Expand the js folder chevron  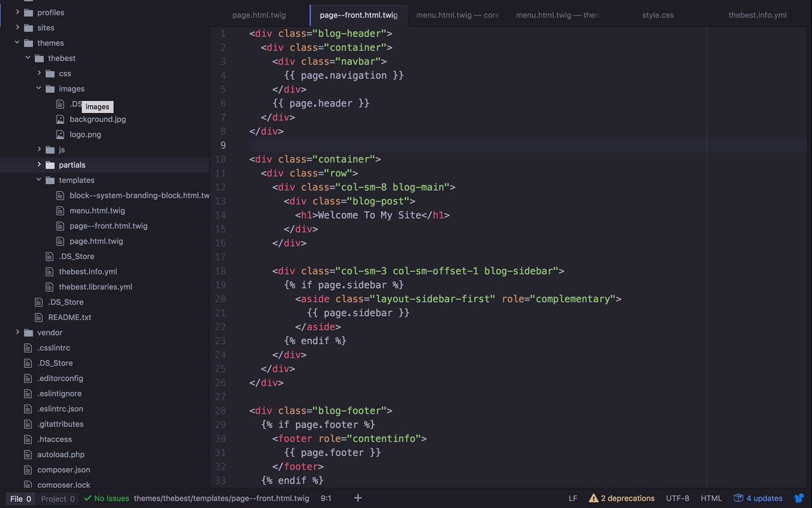click(39, 149)
